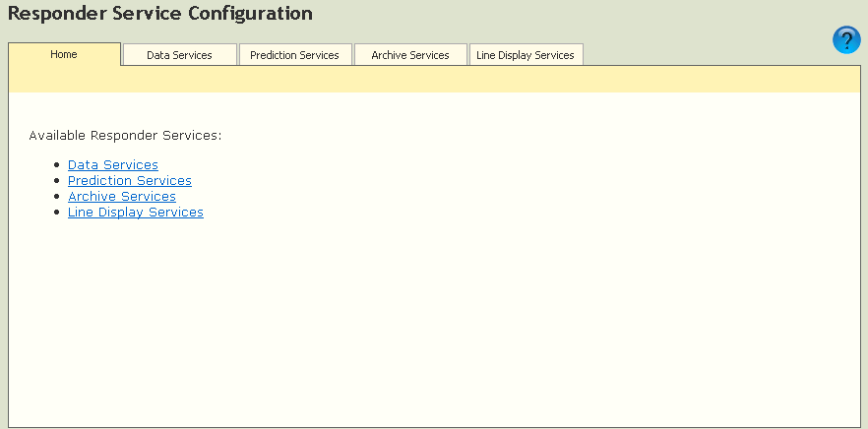Screen dimensions: 868x429
Task: Click the bullet beside the Archive Services link
Action: 57,198
